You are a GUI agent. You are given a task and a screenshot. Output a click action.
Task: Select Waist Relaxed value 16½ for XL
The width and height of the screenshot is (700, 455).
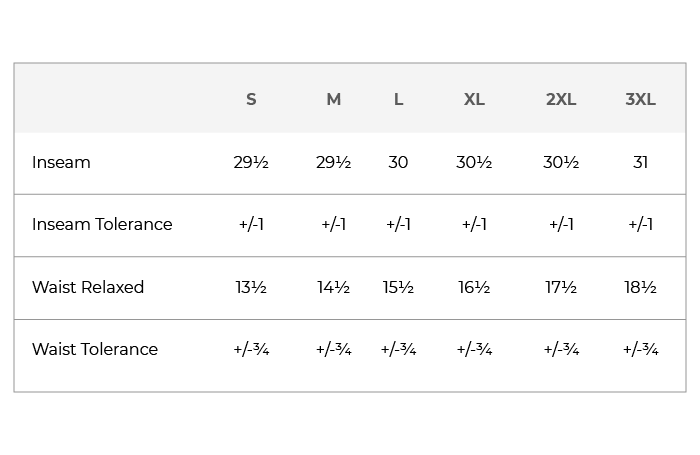pos(474,287)
